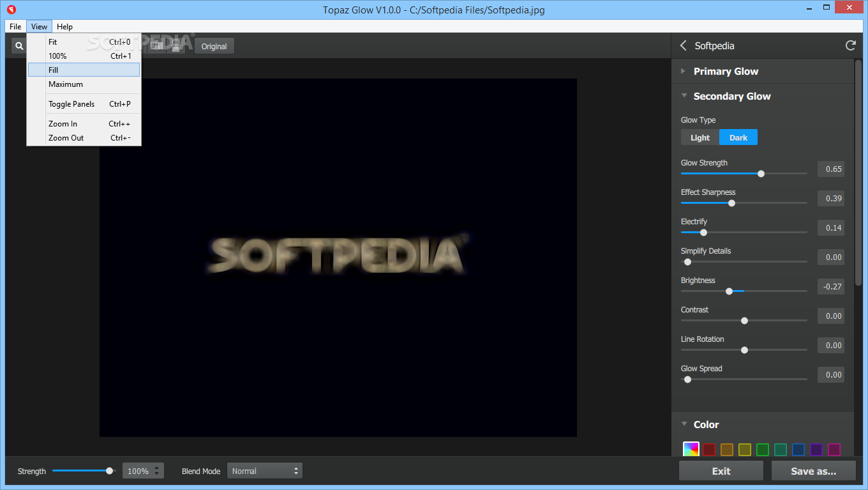Choose Maximum from the View menu

point(84,84)
